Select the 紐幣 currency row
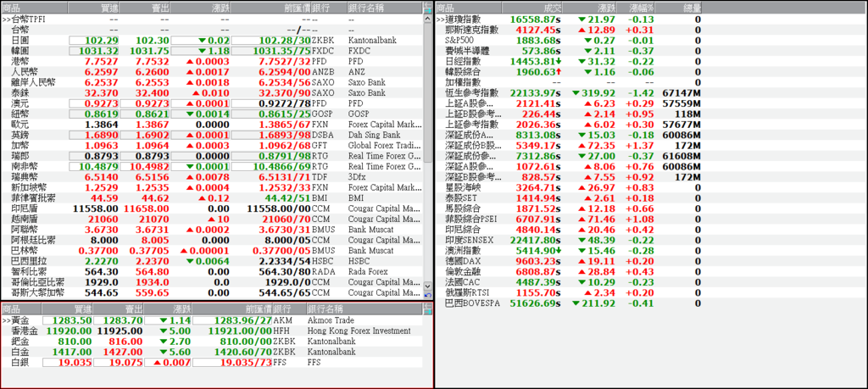This screenshot has height=389, width=868. point(211,114)
